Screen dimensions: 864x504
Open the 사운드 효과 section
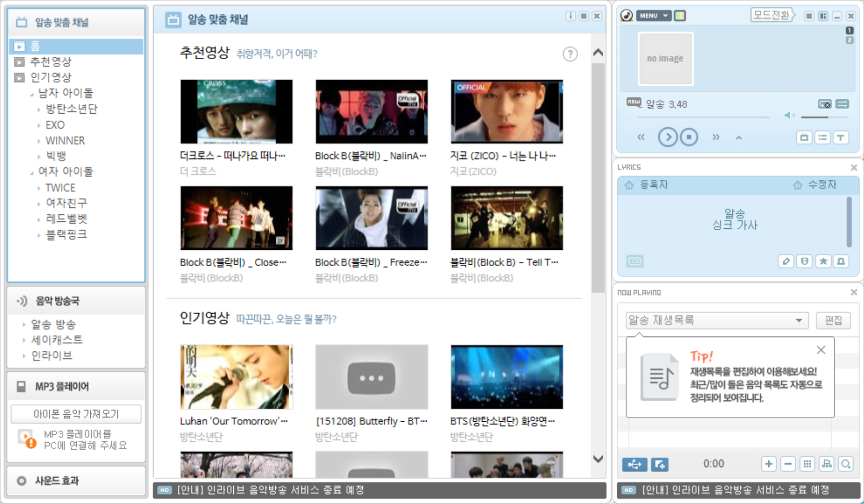(x=76, y=481)
